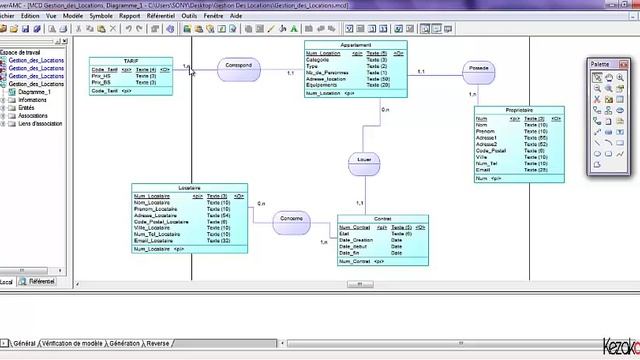The height and width of the screenshot is (360, 640).
Task: Open the Général output tab
Action: 24,344
